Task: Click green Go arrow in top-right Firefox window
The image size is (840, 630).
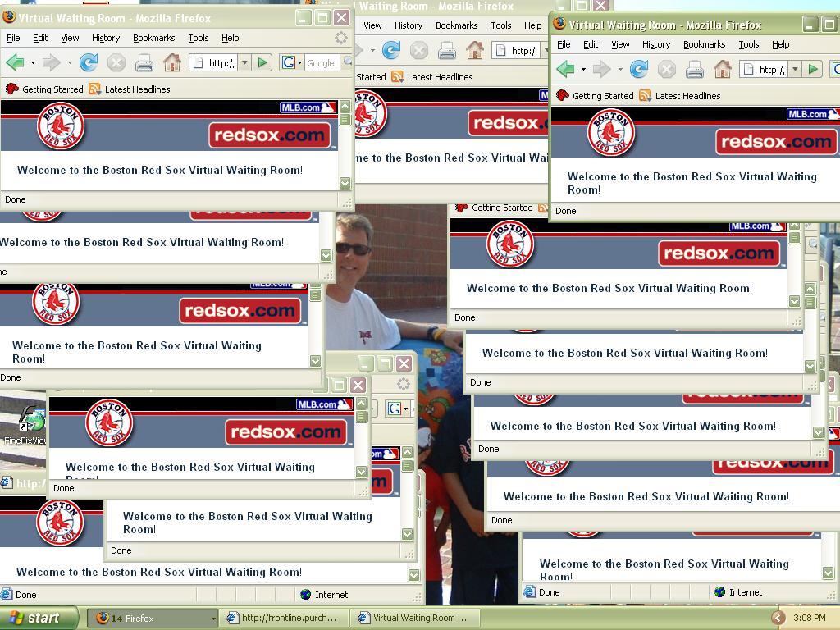Action: tap(813, 69)
